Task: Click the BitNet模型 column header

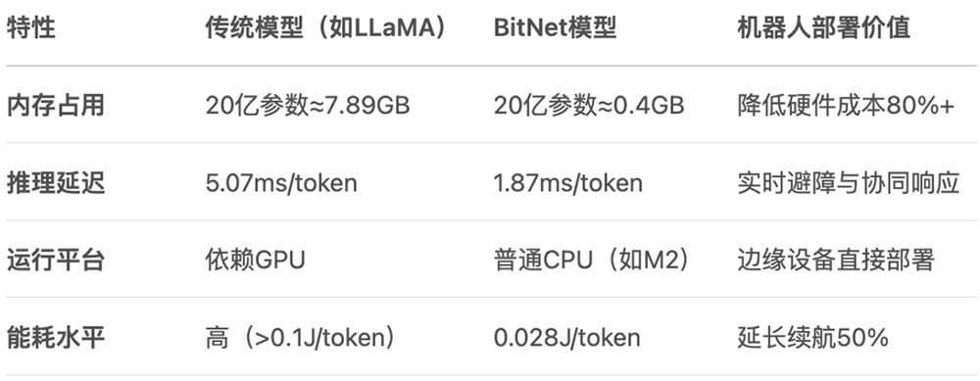Action: click(555, 28)
